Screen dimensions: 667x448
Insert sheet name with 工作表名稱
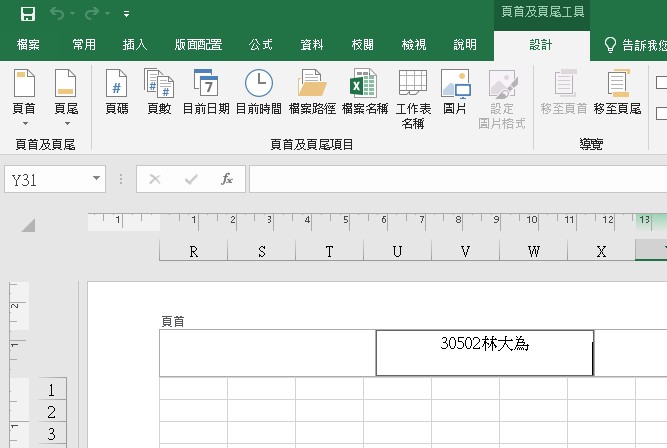tap(413, 98)
